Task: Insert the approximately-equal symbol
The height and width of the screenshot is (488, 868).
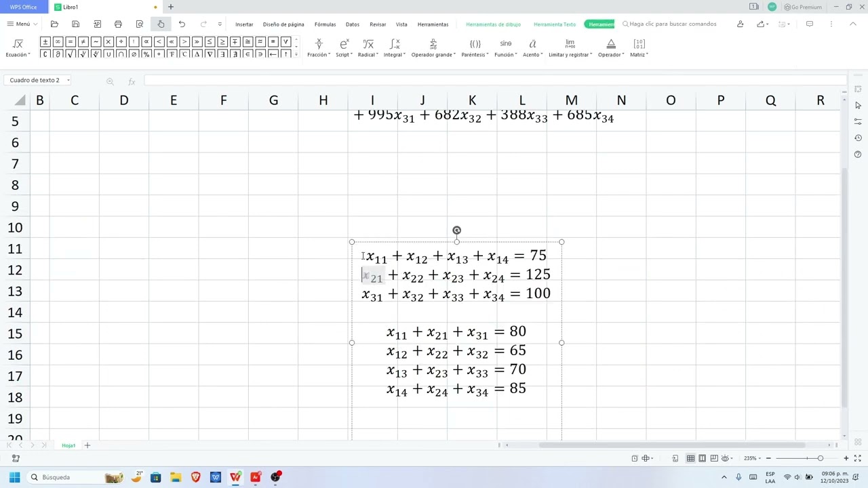Action: (260, 41)
